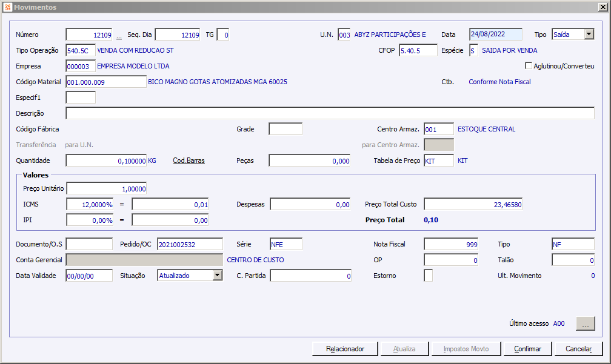Cancel the movement with Cancelar
Screen dimensions: 611x364
579,349
